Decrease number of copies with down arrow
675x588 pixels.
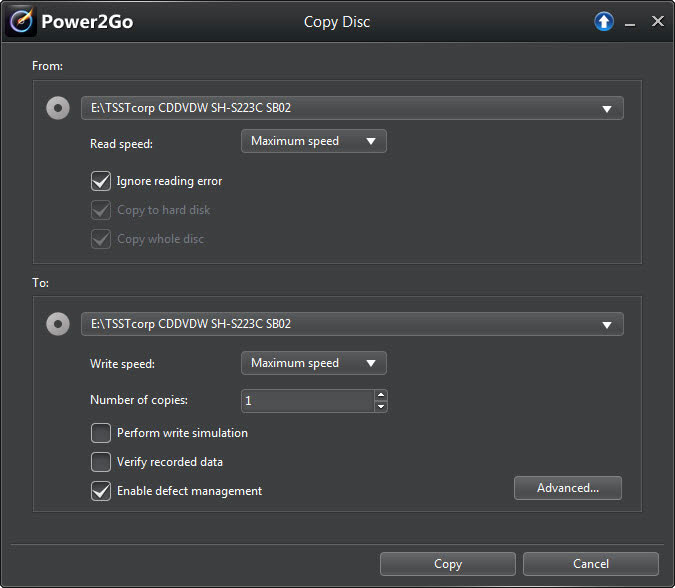coord(381,407)
